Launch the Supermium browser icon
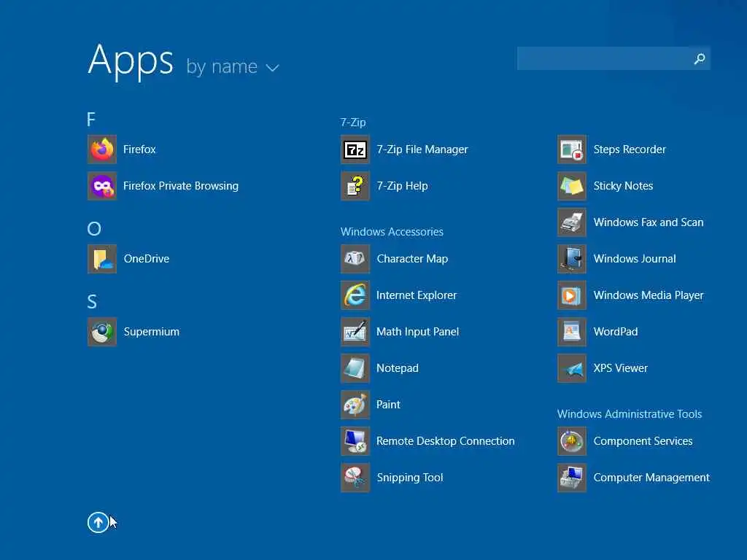The height and width of the screenshot is (560, 747). point(102,332)
